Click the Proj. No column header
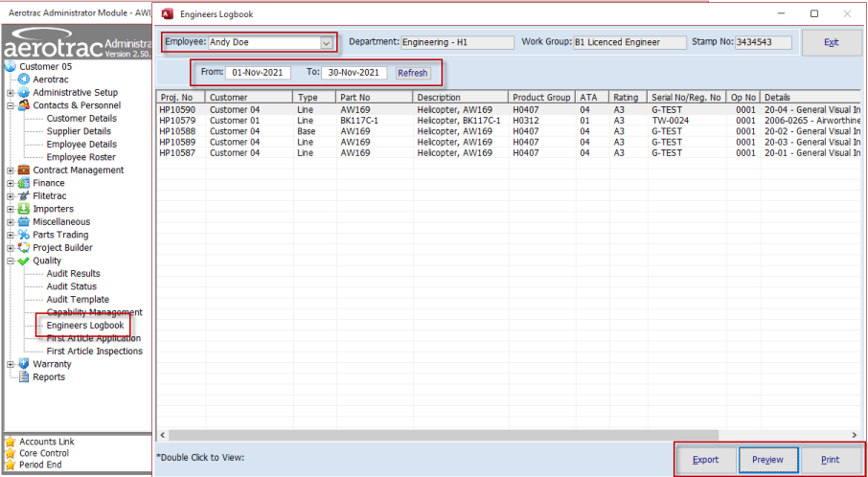 pyautogui.click(x=181, y=98)
